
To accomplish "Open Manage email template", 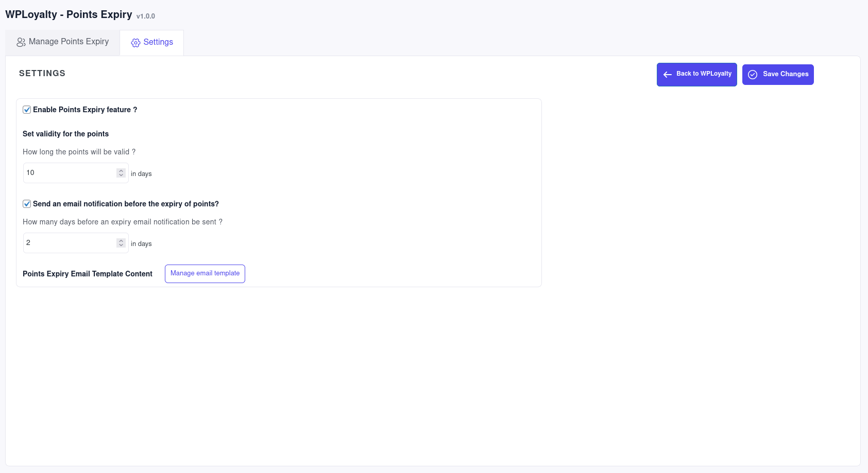I will point(205,274).
